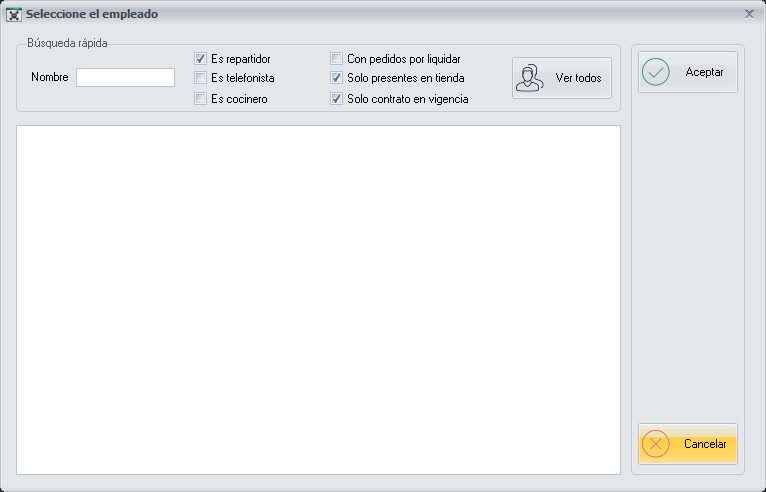
Task: Dismiss dialog with Cancelar button text
Action: tap(705, 444)
